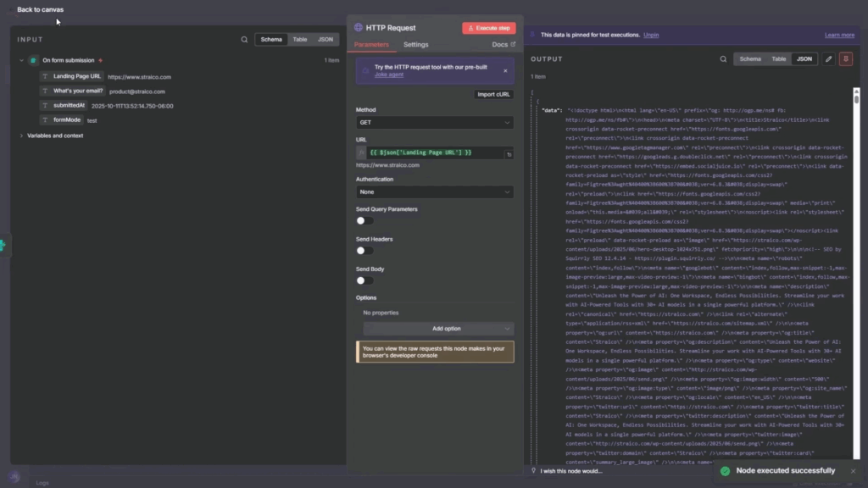Click the red pin data icon

click(x=845, y=59)
